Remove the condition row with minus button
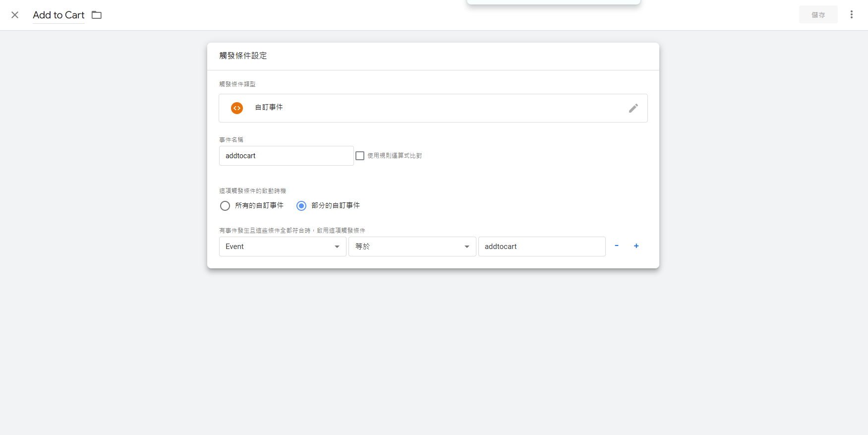This screenshot has width=868, height=435. click(x=616, y=246)
